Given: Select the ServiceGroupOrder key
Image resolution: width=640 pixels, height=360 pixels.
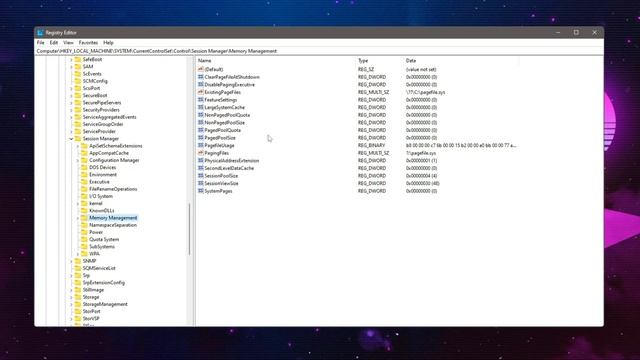Looking at the screenshot, I should (x=103, y=124).
